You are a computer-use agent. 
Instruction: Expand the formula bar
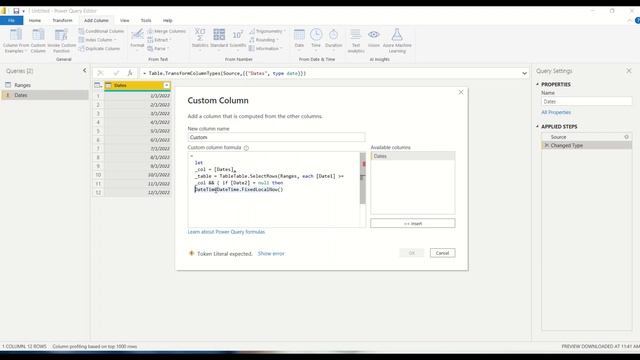pyautogui.click(x=524, y=73)
